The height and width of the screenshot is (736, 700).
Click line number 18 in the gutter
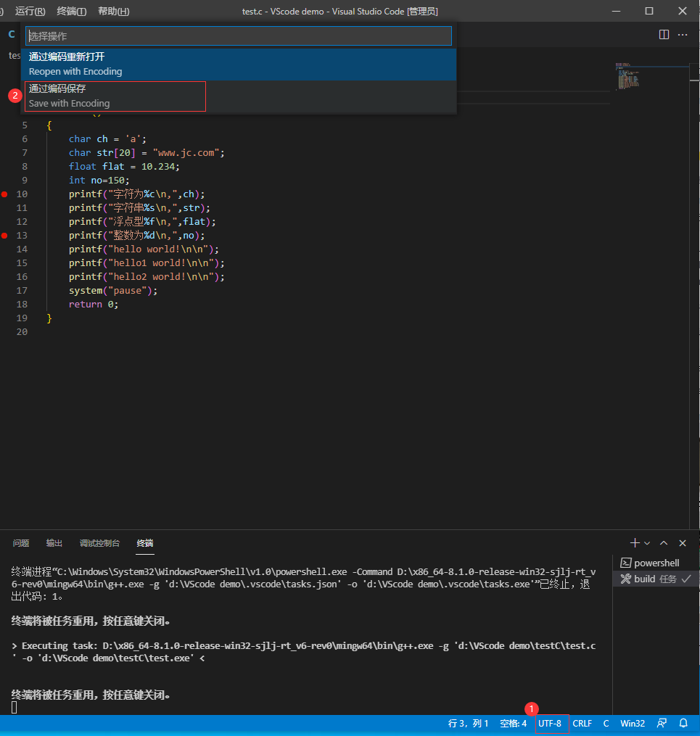[x=22, y=304]
